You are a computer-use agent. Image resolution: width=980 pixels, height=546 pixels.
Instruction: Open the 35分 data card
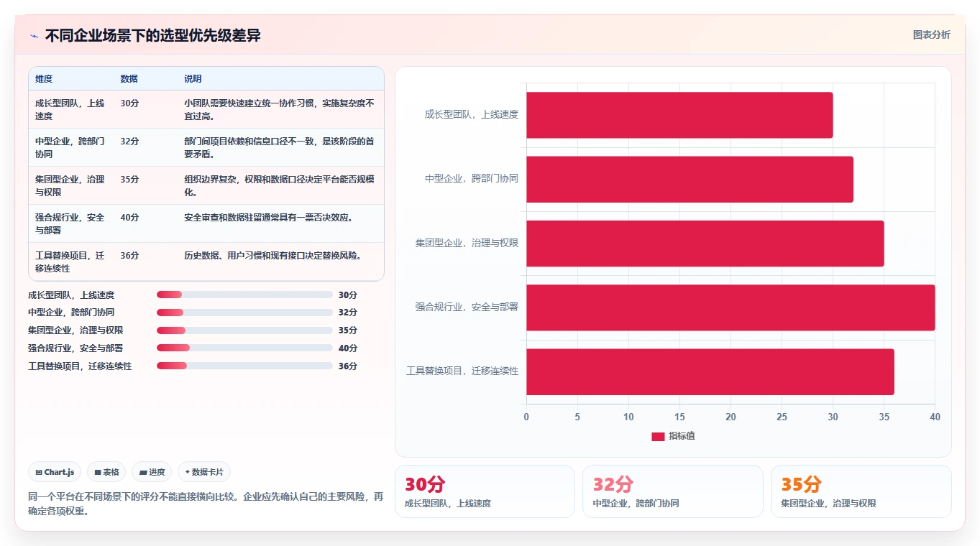click(861, 491)
